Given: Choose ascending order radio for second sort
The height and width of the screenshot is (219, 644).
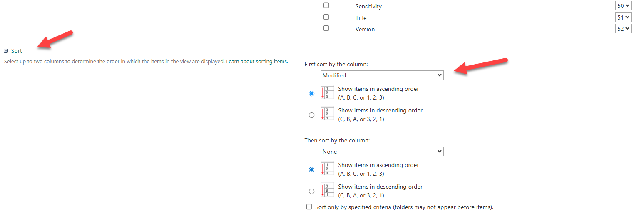Looking at the screenshot, I should [312, 170].
